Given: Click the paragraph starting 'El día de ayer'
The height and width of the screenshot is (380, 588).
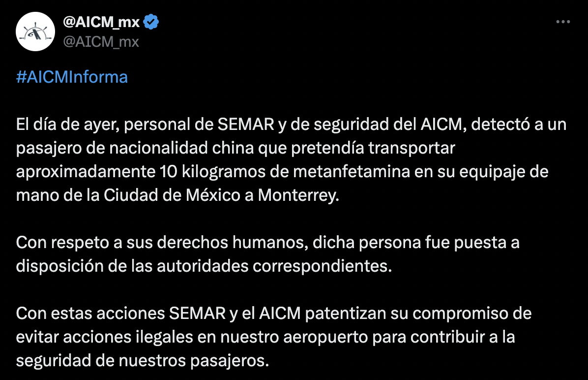Looking at the screenshot, I should (x=291, y=159).
